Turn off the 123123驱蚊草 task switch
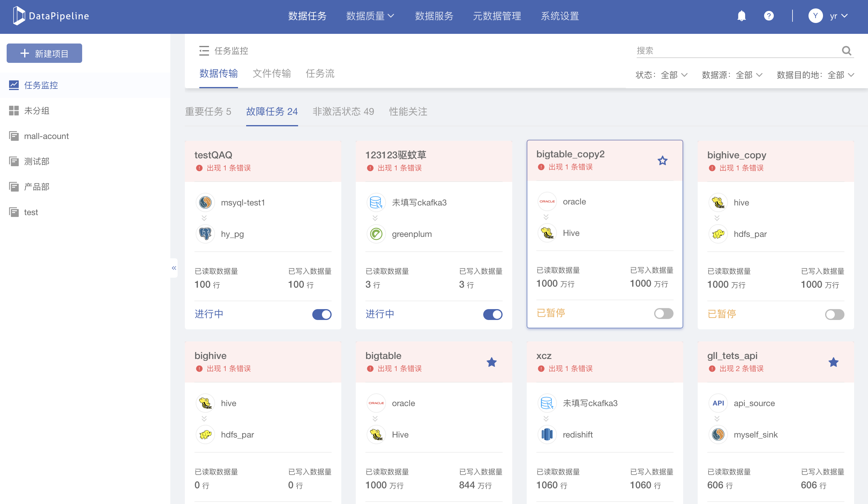Screen dimensions: 868x504 (493, 314)
